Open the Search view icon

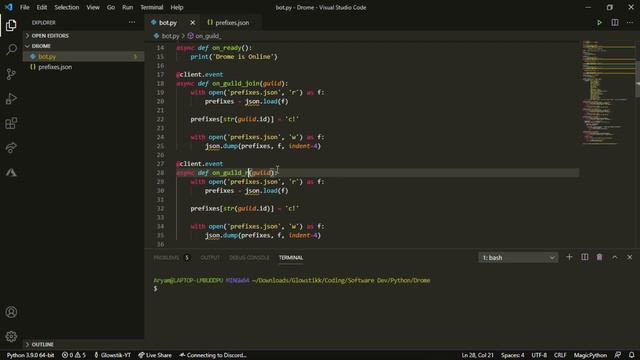pos(11,50)
